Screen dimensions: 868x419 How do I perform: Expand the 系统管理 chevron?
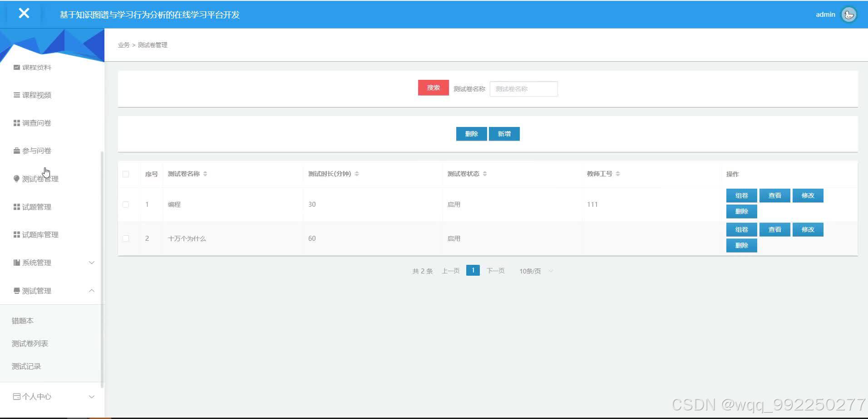[x=91, y=263]
